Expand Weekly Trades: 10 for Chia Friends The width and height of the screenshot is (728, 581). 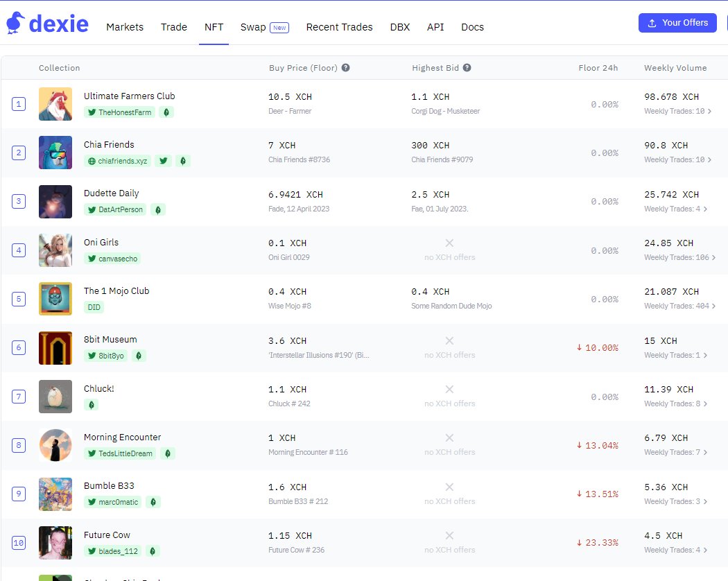pos(677,159)
